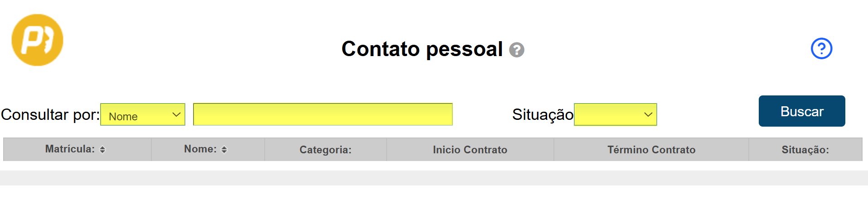Click the Consultar por label
This screenshot has width=868, height=199.
[50, 115]
